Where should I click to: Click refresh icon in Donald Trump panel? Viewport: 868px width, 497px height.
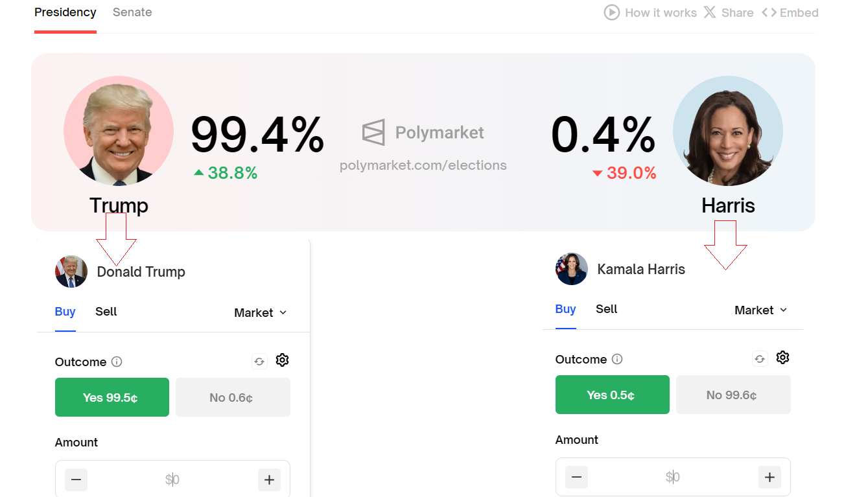259,362
